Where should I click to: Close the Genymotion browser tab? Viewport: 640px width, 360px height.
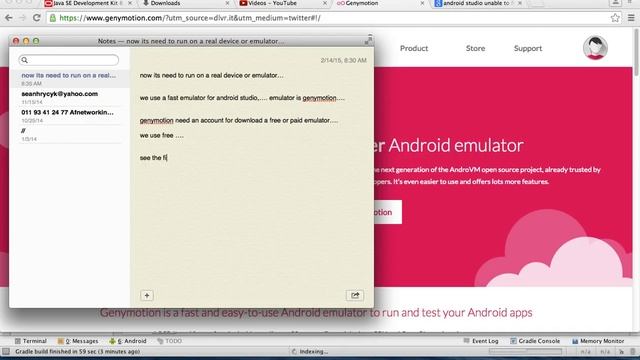coord(422,3)
